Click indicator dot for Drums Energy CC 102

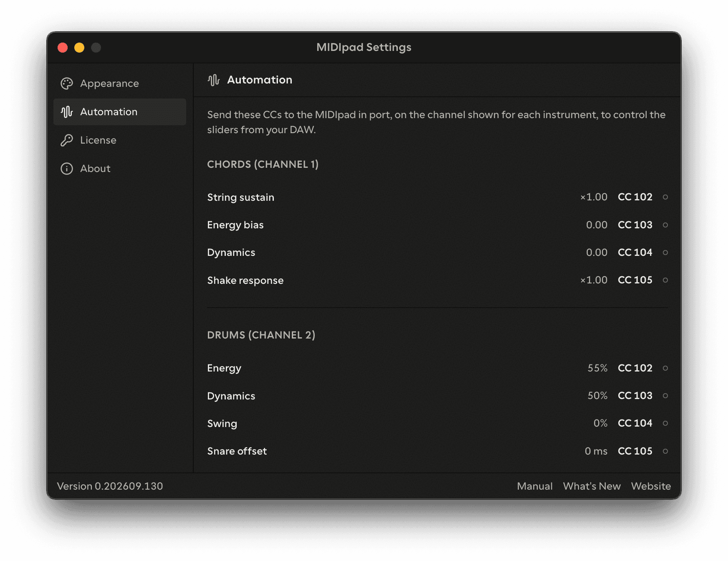click(665, 368)
